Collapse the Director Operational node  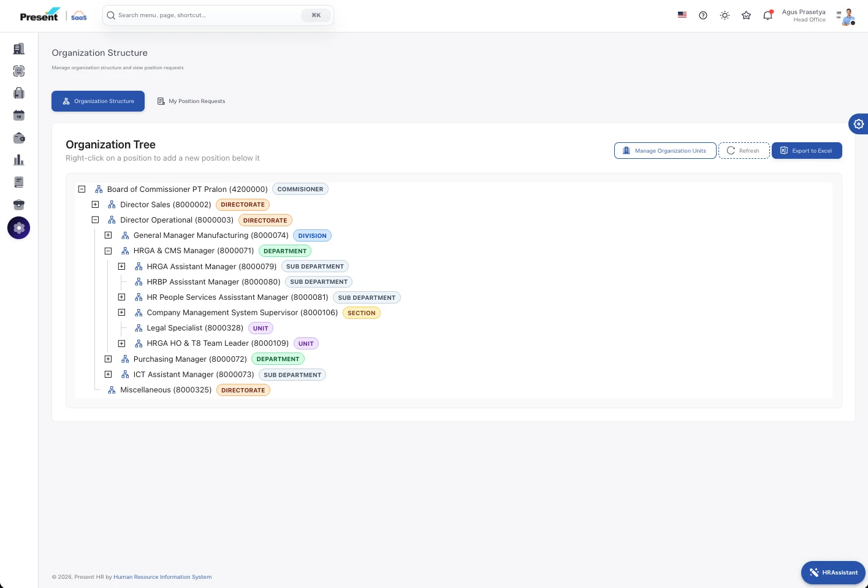[95, 220]
